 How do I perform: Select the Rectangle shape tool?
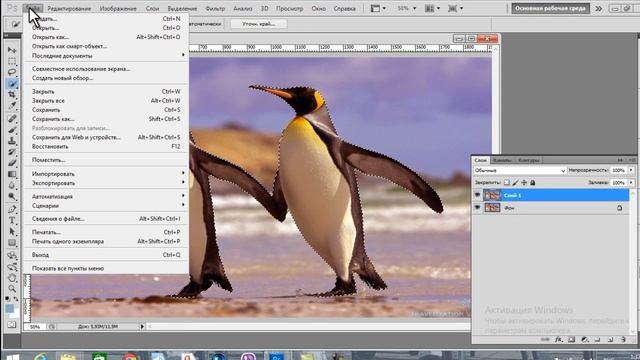(12, 243)
